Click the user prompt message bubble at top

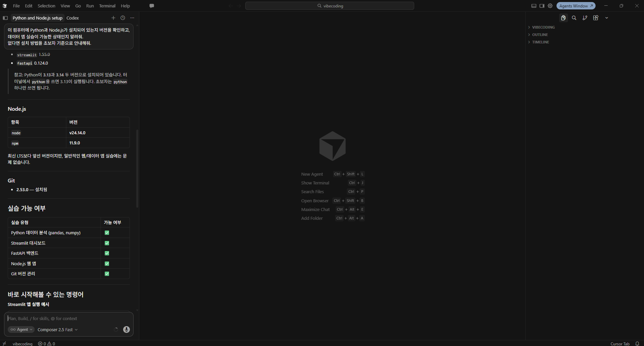pyautogui.click(x=69, y=36)
